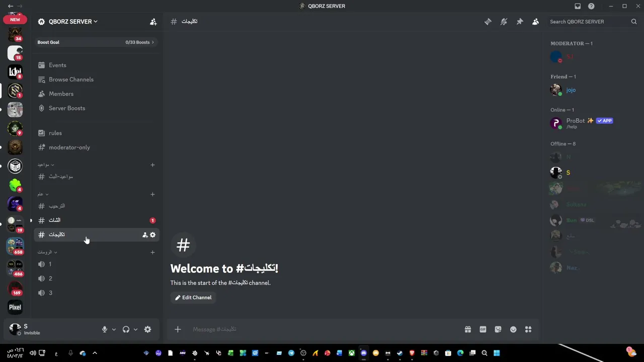Open the Windows Start button
644x362 pixels.
pyautogui.click(x=497, y=353)
